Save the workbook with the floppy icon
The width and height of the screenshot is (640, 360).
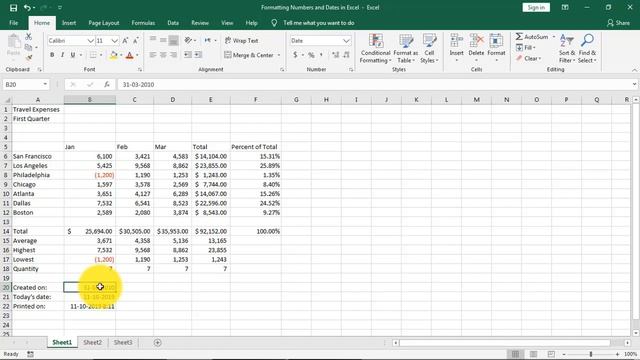coord(13,8)
